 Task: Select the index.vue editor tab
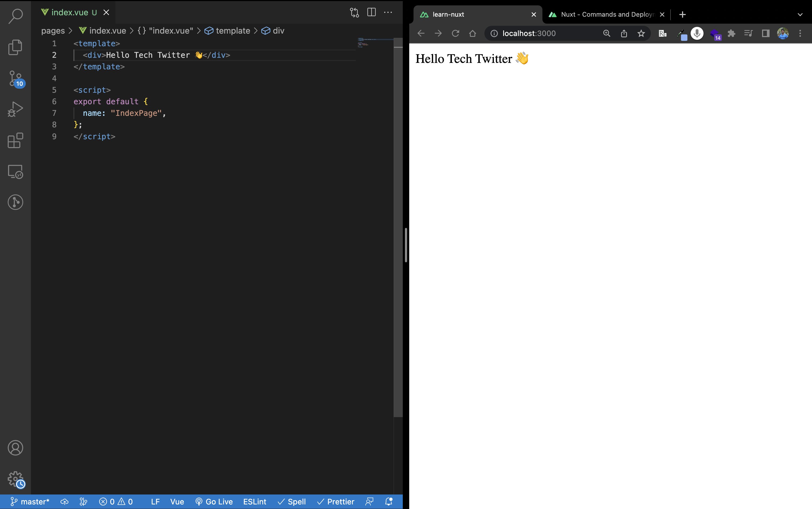70,12
